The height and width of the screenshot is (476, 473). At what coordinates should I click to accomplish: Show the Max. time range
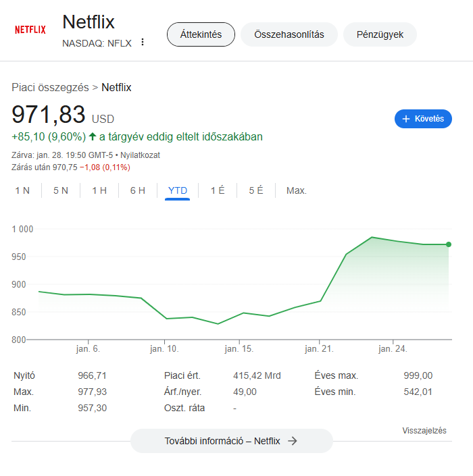[x=297, y=190]
